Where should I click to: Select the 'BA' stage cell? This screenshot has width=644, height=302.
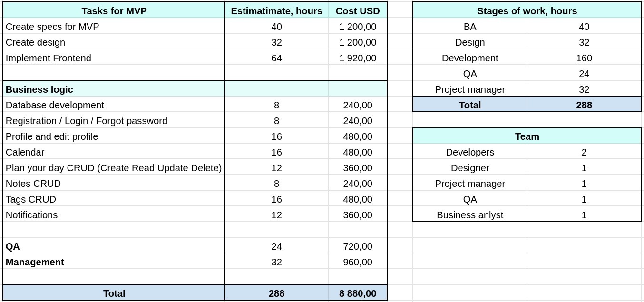tap(470, 27)
